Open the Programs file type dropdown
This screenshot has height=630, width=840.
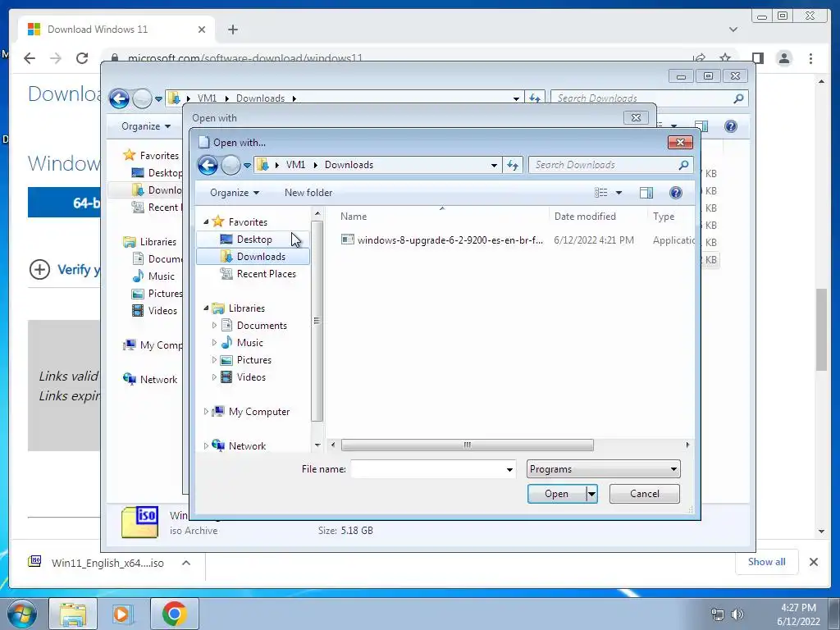[603, 469]
